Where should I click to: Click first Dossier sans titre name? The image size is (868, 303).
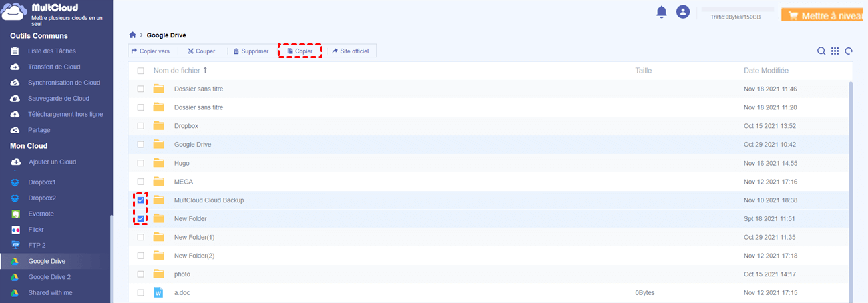click(x=198, y=89)
